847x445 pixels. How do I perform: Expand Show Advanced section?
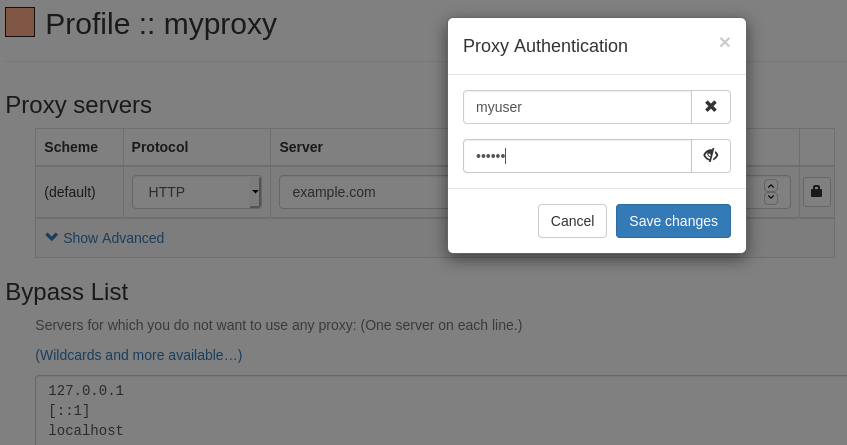pyautogui.click(x=105, y=238)
